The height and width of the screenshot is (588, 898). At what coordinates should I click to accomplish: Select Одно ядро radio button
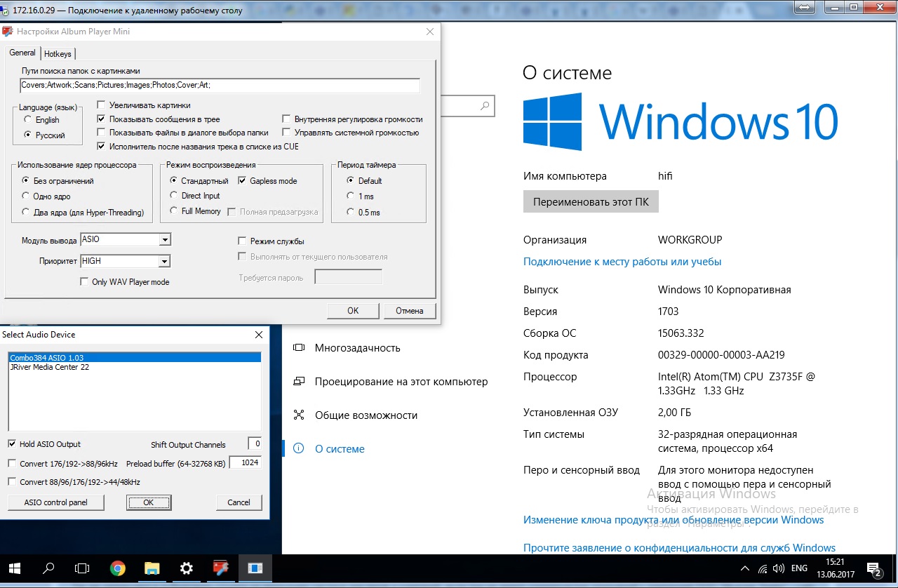[x=26, y=196]
